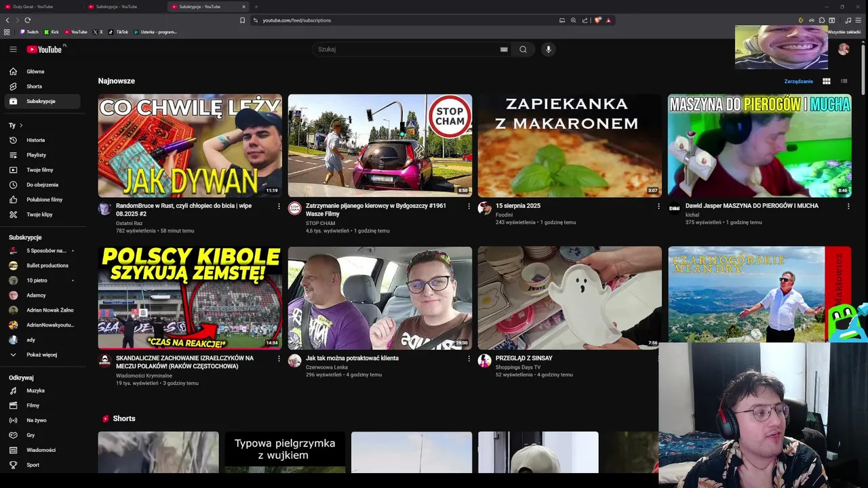Open Sport under Odkrywaj

pos(43,465)
